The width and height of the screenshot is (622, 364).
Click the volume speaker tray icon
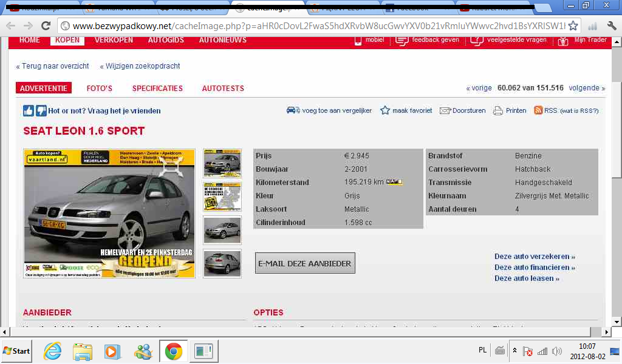click(557, 351)
